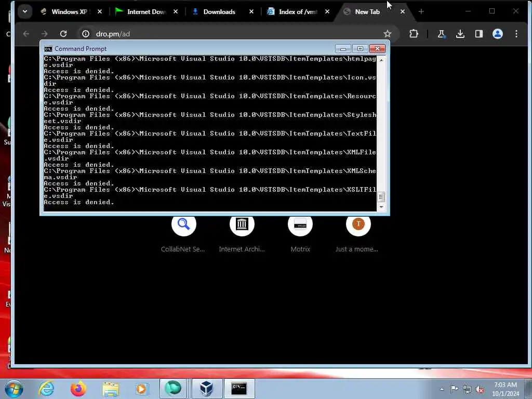The image size is (532, 399).
Task: Launch Firefox from the taskbar
Action: tap(78, 389)
